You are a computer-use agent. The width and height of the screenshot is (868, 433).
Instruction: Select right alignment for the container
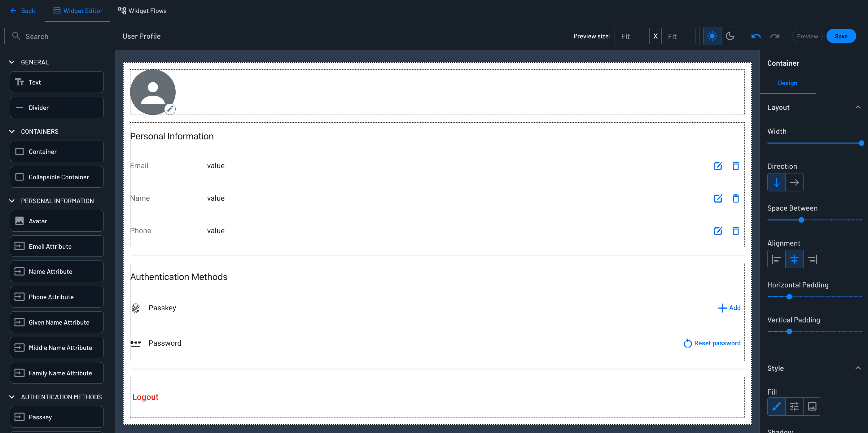[x=812, y=259]
